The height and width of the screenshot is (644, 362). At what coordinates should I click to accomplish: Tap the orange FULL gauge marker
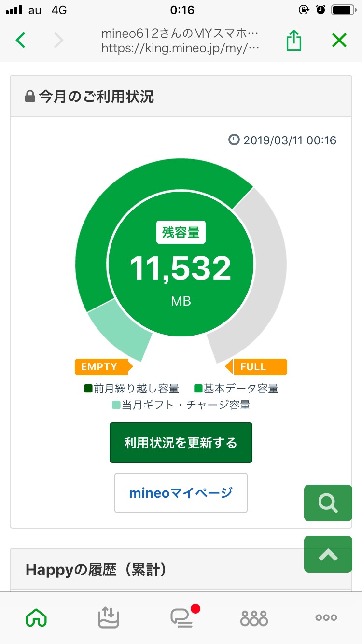257,367
